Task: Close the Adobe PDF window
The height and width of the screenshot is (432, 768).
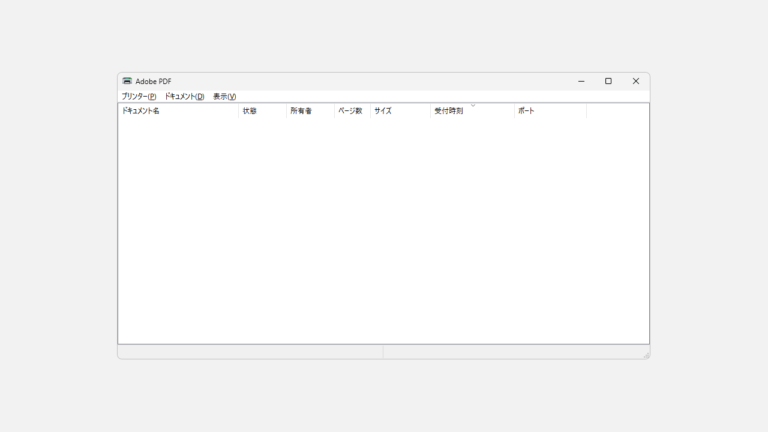Action: point(635,81)
